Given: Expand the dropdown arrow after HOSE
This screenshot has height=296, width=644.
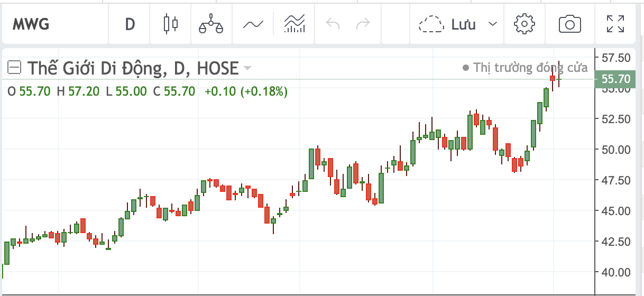Looking at the screenshot, I should click(247, 68).
